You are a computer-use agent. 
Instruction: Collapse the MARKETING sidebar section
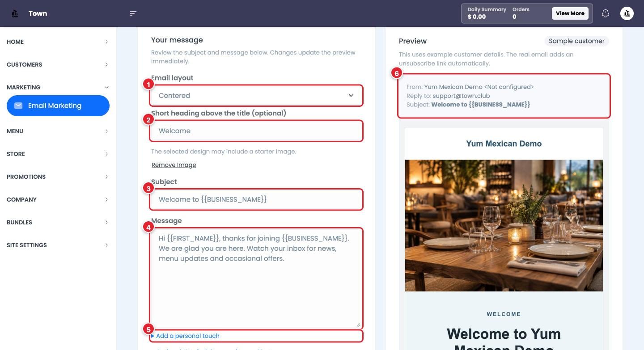click(58, 87)
